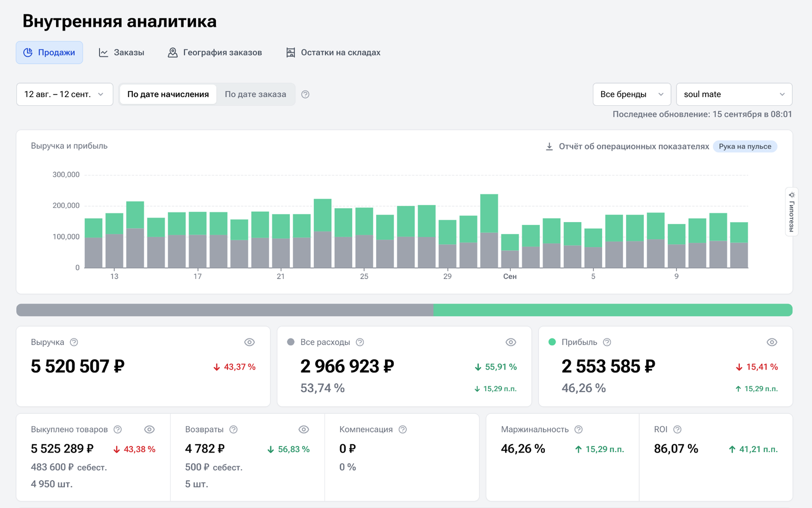Click the chart bar above label 13

coord(114,240)
